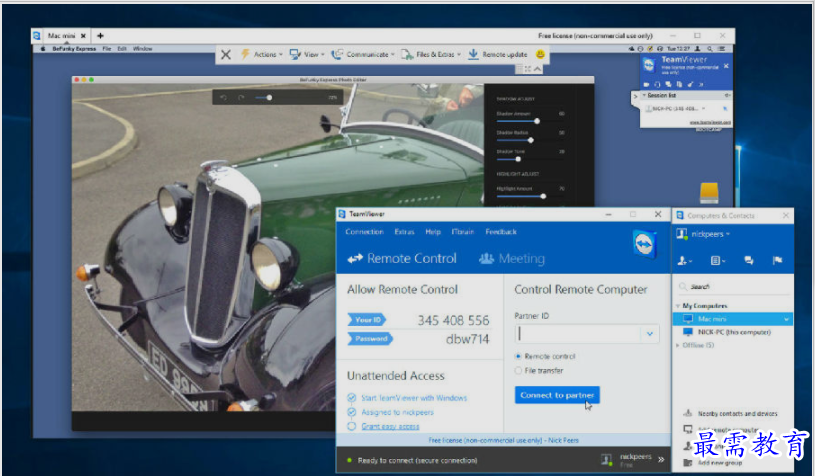Open the ITbrain menu in TeamViewer
Image resolution: width=815 pixels, height=476 pixels.
pyautogui.click(x=463, y=232)
